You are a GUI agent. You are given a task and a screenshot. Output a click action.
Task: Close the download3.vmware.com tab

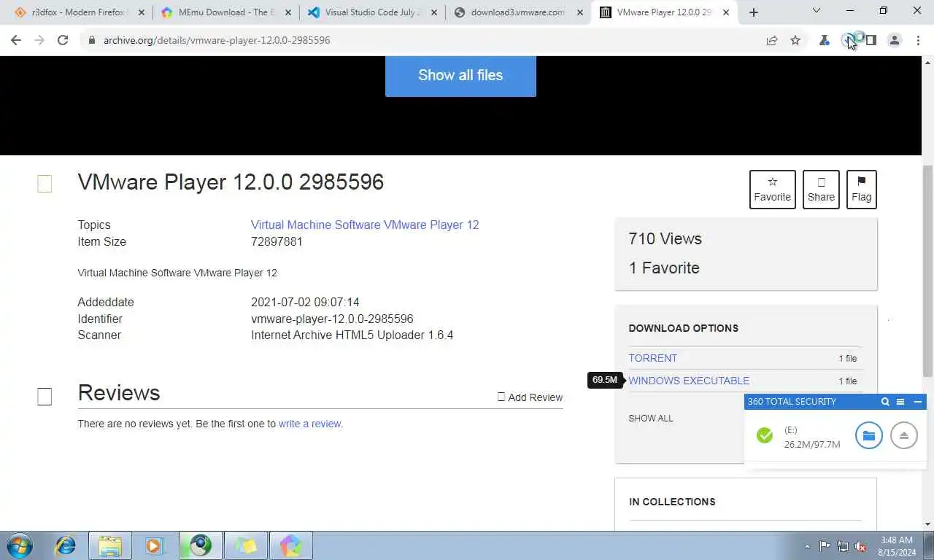pos(580,12)
